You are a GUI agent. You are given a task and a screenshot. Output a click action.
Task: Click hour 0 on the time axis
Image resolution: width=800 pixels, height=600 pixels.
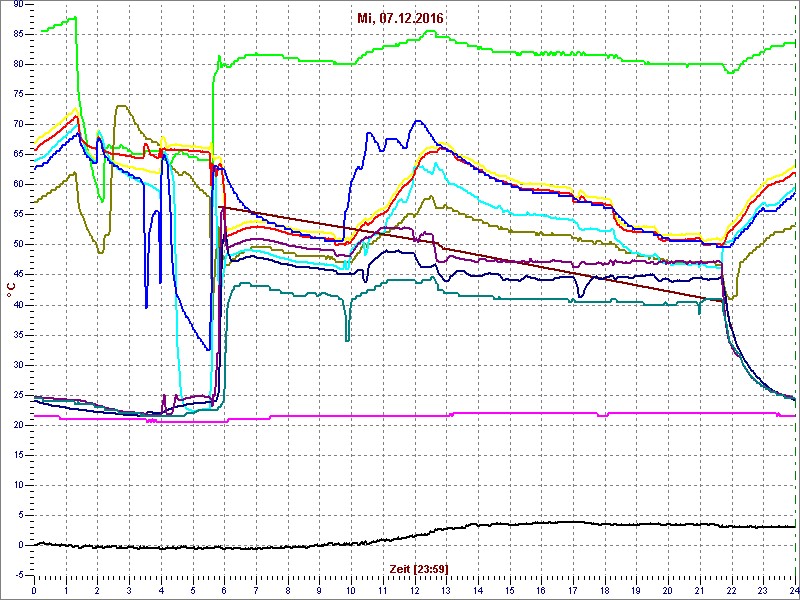[34, 590]
